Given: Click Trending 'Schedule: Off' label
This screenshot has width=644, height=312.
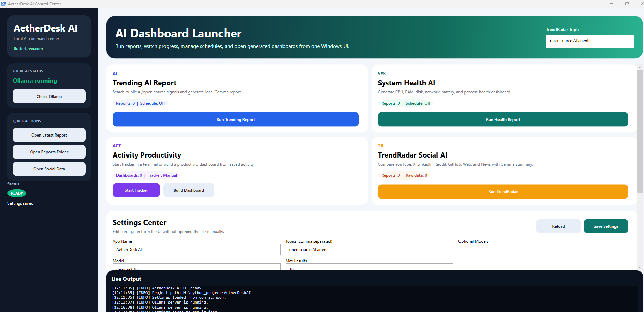Looking at the screenshot, I should [x=153, y=103].
